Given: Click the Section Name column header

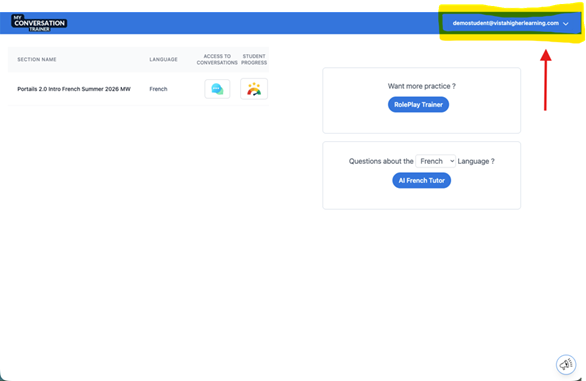Looking at the screenshot, I should (x=37, y=59).
